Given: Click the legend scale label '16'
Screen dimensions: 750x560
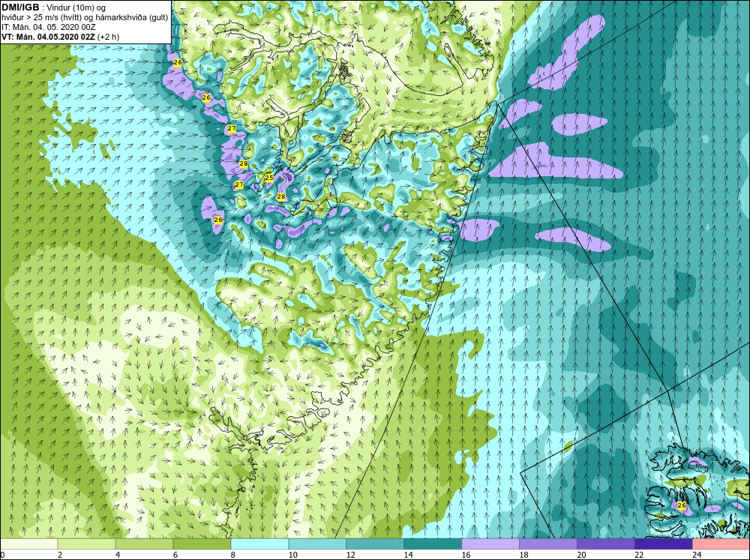Looking at the screenshot, I should 466,555.
